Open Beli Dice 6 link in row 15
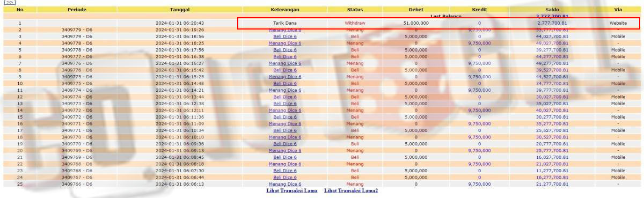This screenshot has width=644, height=198. pyautogui.click(x=285, y=117)
